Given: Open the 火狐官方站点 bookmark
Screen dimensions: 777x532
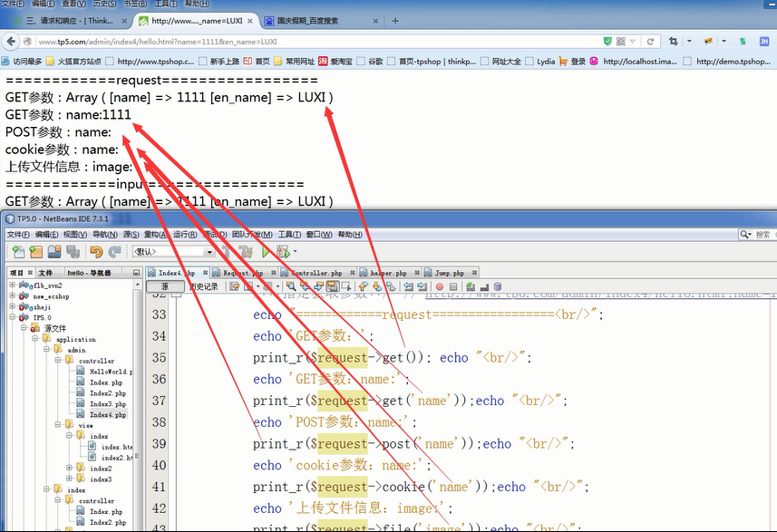Looking at the screenshot, I should 73,62.
